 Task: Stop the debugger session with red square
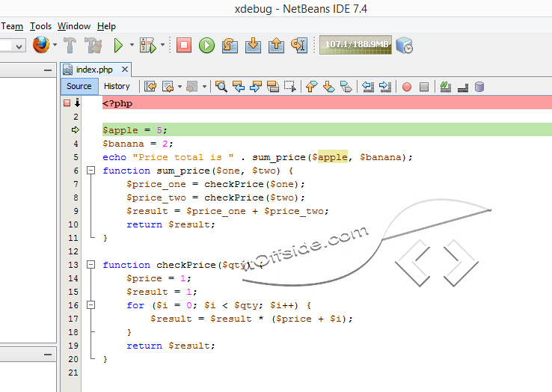click(184, 45)
